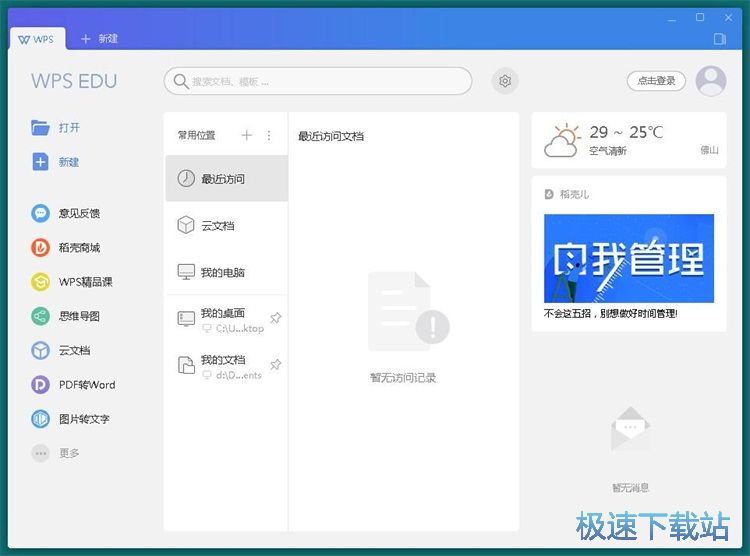Focus the 搜索文档、模板 search field
Image resolution: width=750 pixels, height=556 pixels.
tap(318, 81)
